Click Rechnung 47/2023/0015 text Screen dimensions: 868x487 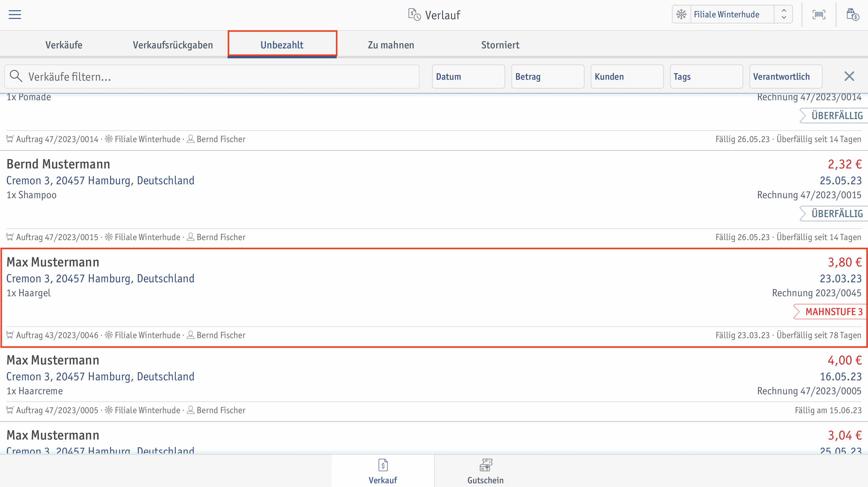pos(809,195)
